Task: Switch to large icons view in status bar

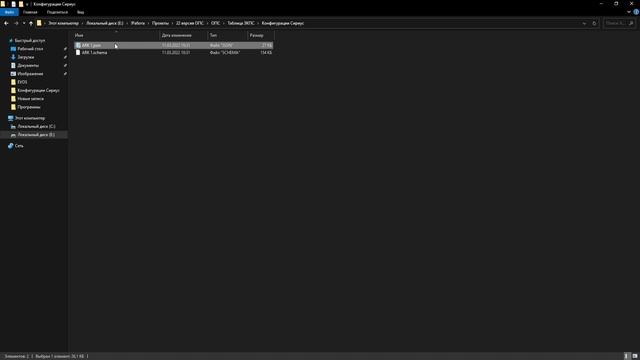Action: (635, 356)
